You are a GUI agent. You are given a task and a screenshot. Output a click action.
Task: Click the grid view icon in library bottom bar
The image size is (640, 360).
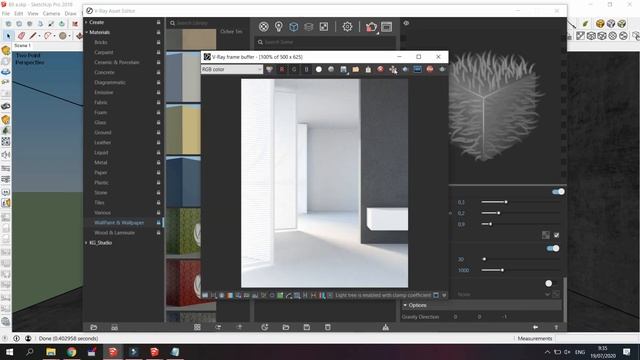point(197,327)
